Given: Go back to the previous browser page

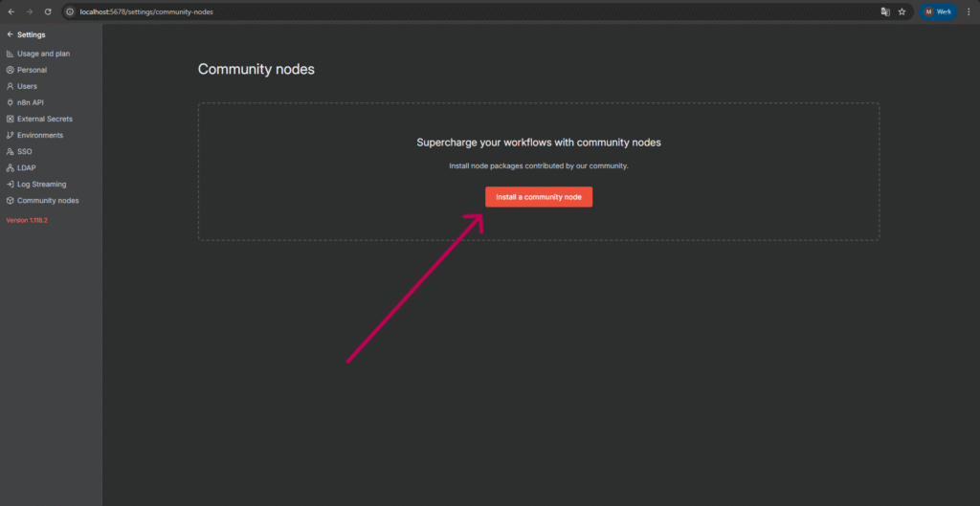Looking at the screenshot, I should (11, 11).
